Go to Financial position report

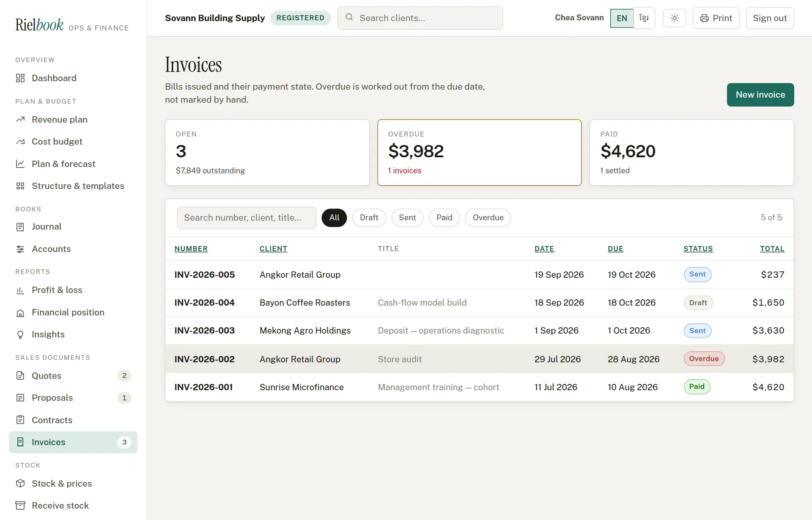pos(73,312)
